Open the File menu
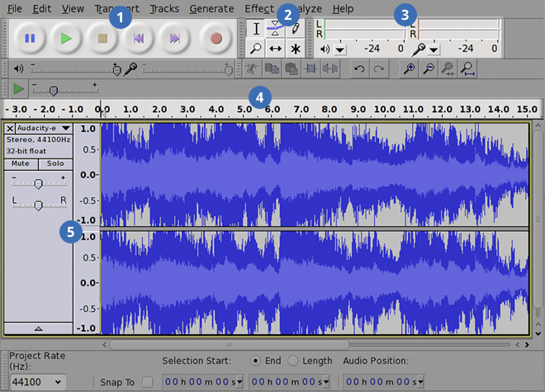Image resolution: width=545 pixels, height=392 pixels. 15,9
